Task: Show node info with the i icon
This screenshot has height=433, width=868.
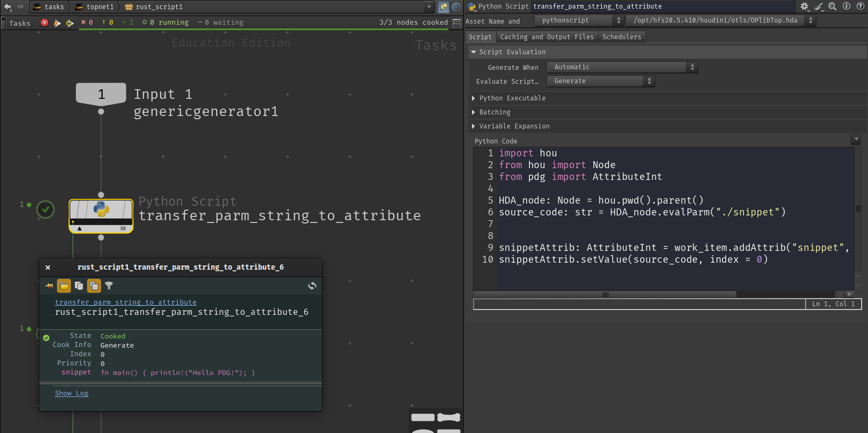Action: (x=847, y=6)
